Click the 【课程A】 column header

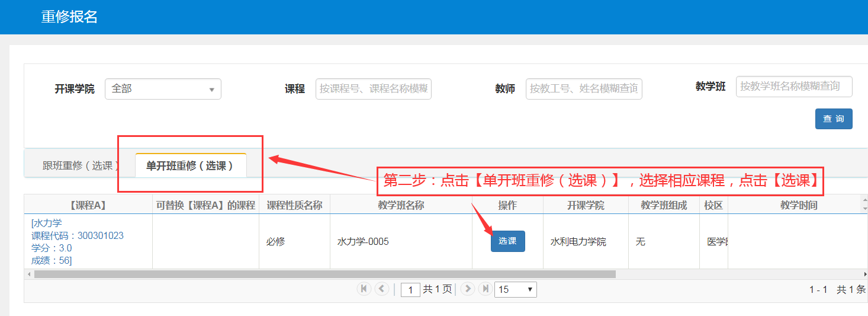tap(88, 206)
